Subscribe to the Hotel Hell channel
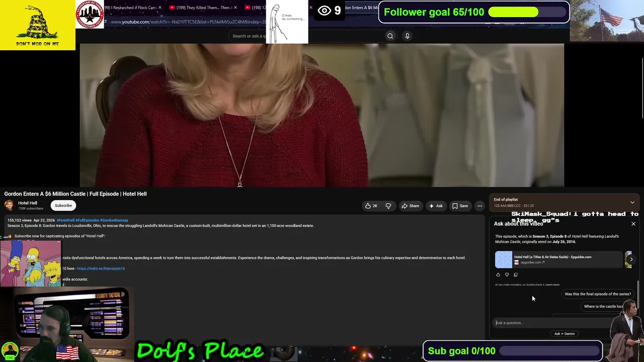Viewport: 644px width, 362px height. (x=63, y=205)
